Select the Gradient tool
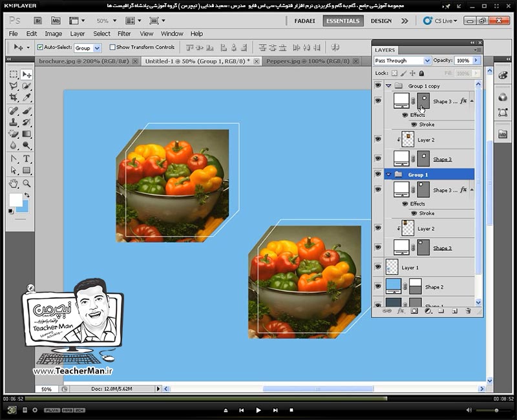517x420 pixels. pos(26,134)
